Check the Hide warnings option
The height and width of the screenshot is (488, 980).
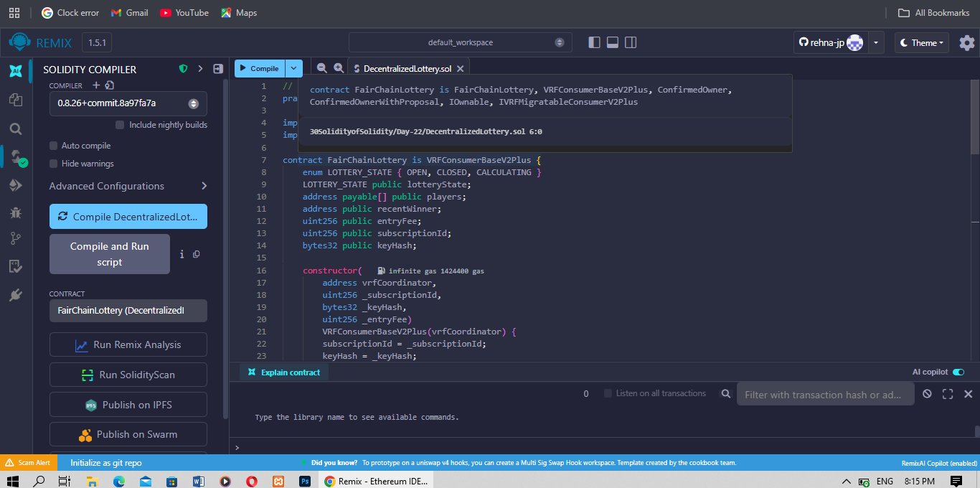53,164
